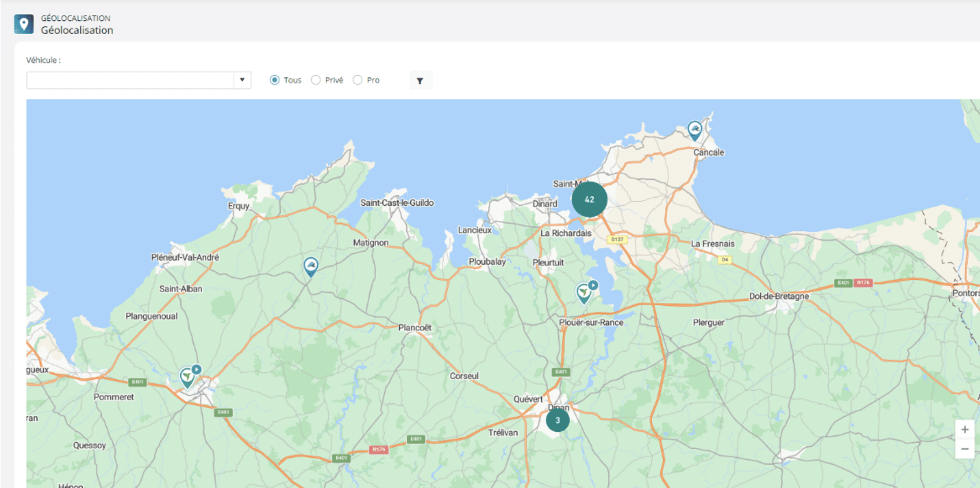The image size is (980, 488).
Task: Click inside the Véhicule combo box field
Action: pos(139,80)
